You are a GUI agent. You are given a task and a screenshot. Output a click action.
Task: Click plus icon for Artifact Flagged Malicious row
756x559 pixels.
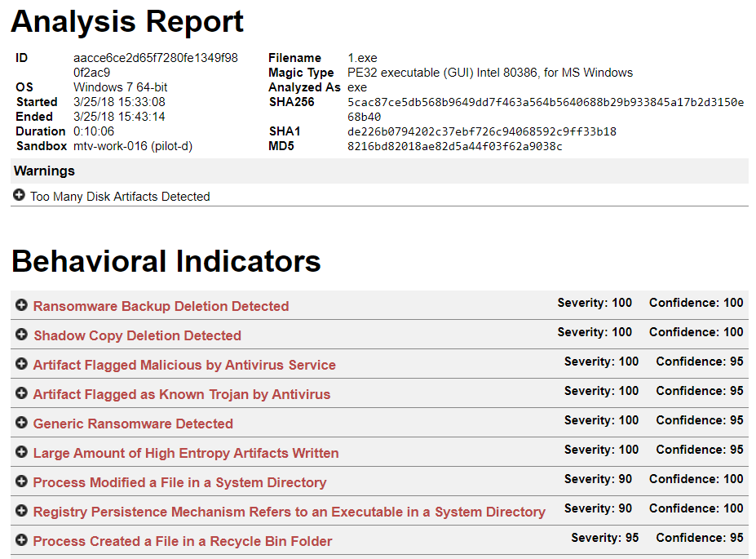[x=21, y=365]
